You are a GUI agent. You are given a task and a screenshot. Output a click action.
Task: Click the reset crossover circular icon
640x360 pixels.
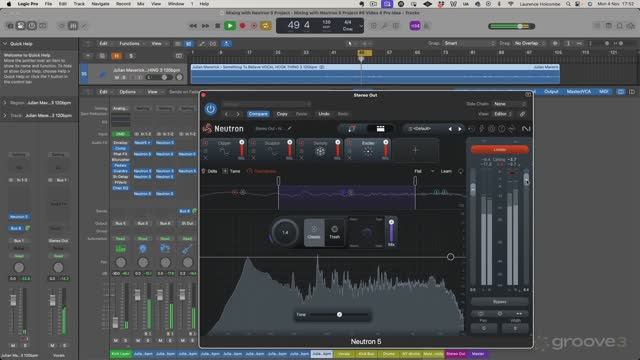point(461,171)
